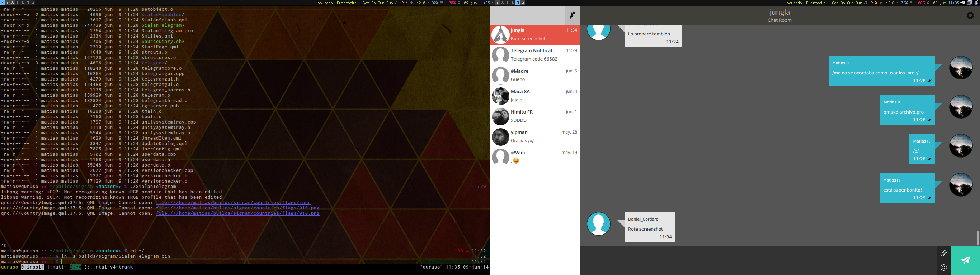Viewport: 980px width, 275px height.
Task: Click yipman profile photo
Action: (x=500, y=137)
